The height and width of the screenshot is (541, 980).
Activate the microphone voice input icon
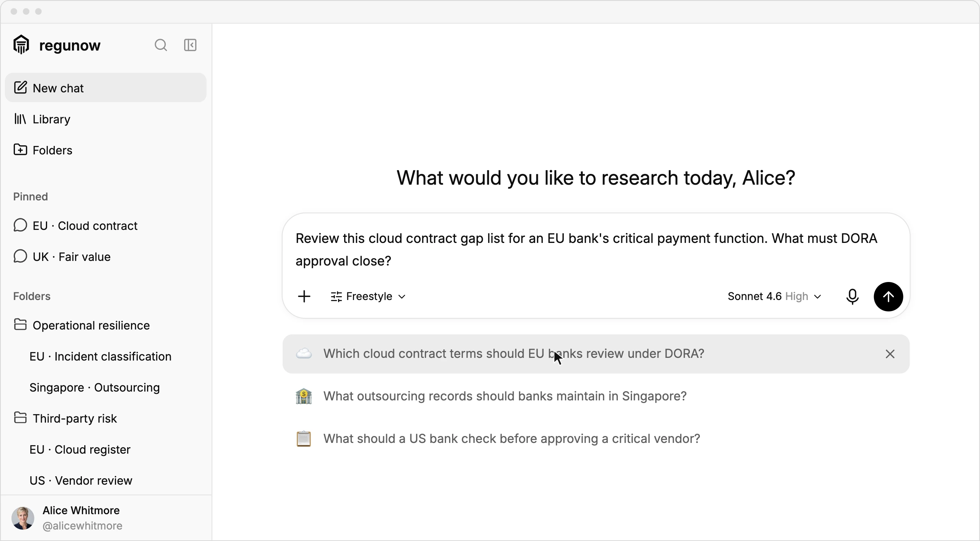coord(852,297)
